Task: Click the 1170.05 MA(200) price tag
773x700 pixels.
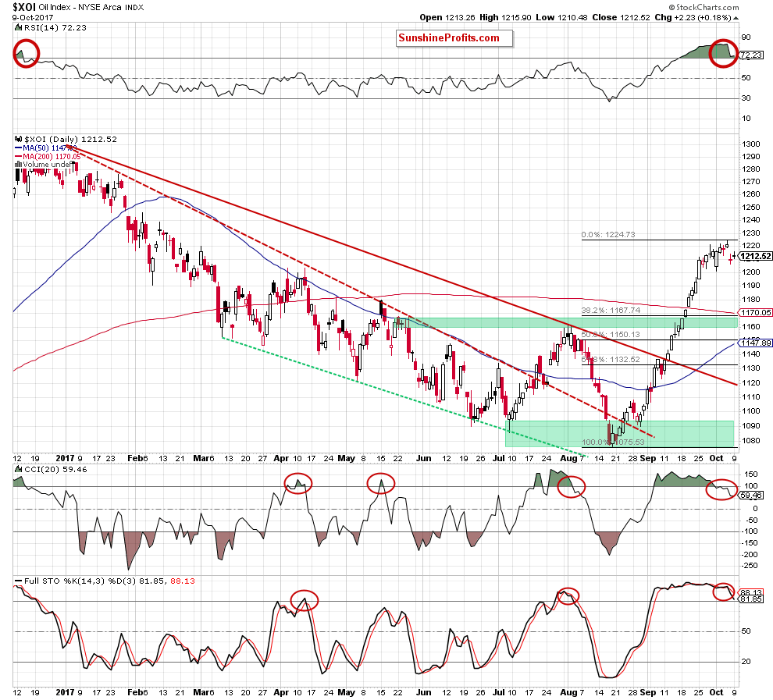Action: coord(756,312)
